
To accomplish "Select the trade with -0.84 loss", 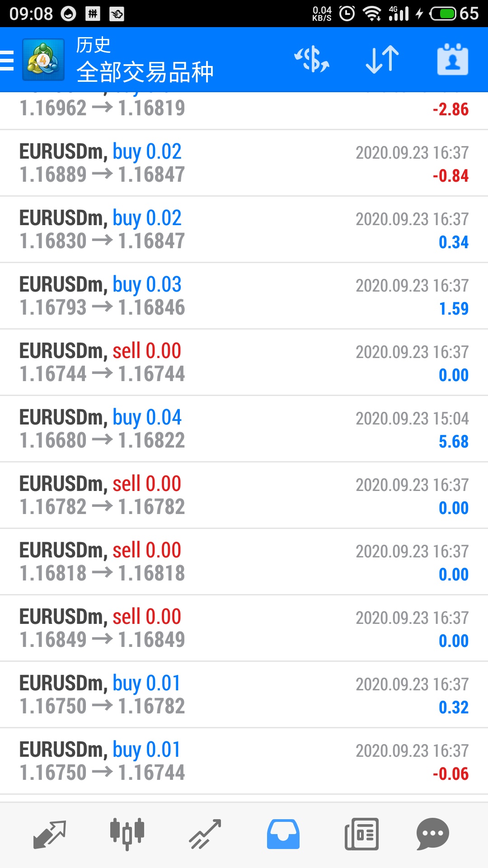I will [x=244, y=163].
